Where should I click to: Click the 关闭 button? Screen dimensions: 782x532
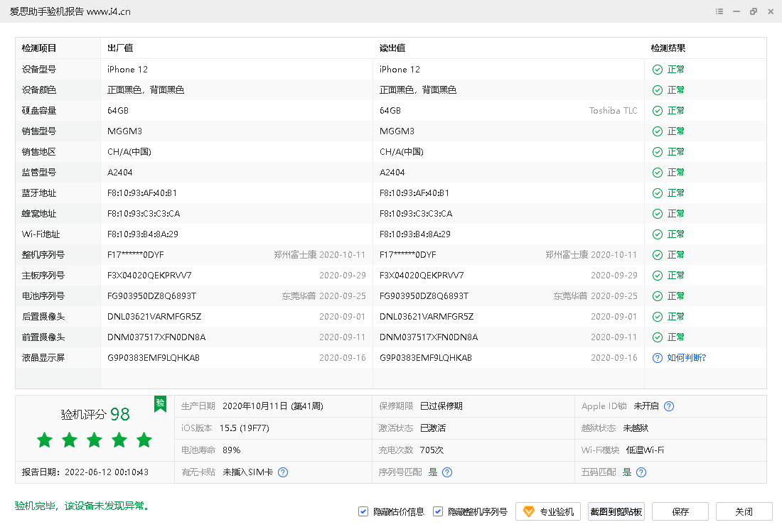[744, 511]
